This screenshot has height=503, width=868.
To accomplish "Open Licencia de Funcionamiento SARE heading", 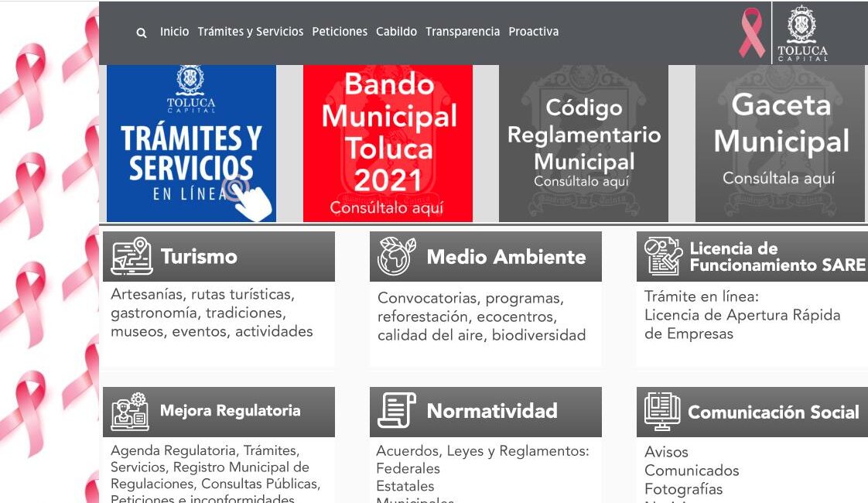I will coord(777,256).
